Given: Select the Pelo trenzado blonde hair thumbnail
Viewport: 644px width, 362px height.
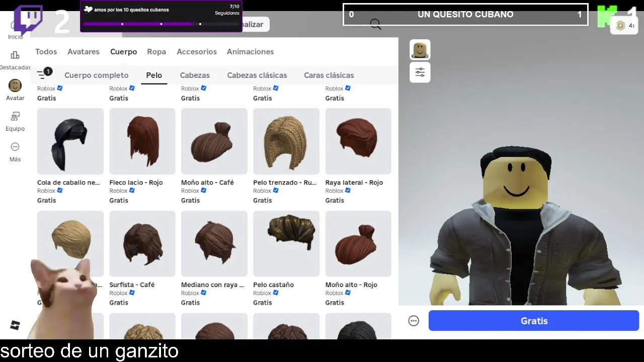Looking at the screenshot, I should pyautogui.click(x=286, y=141).
